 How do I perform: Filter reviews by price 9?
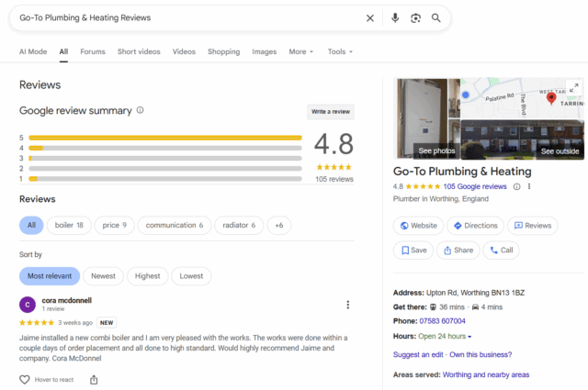tap(114, 225)
